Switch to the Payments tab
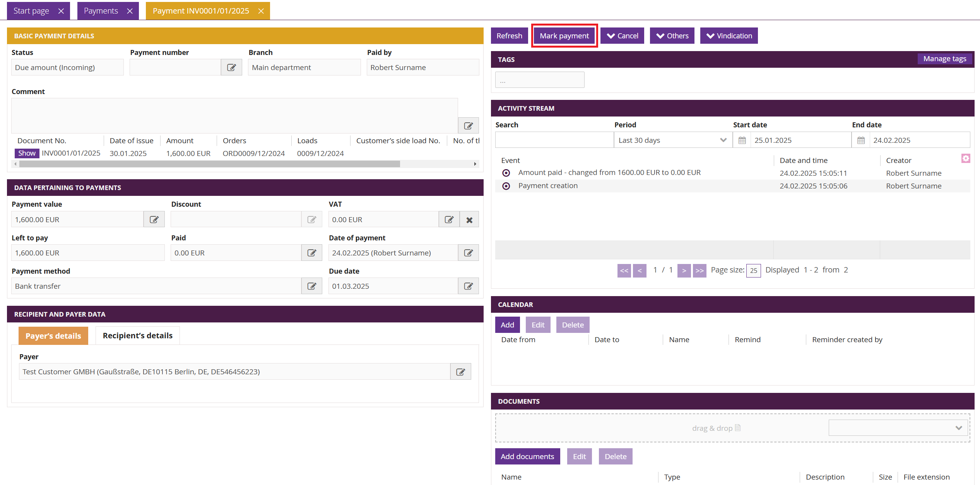The height and width of the screenshot is (485, 980). (x=101, y=11)
